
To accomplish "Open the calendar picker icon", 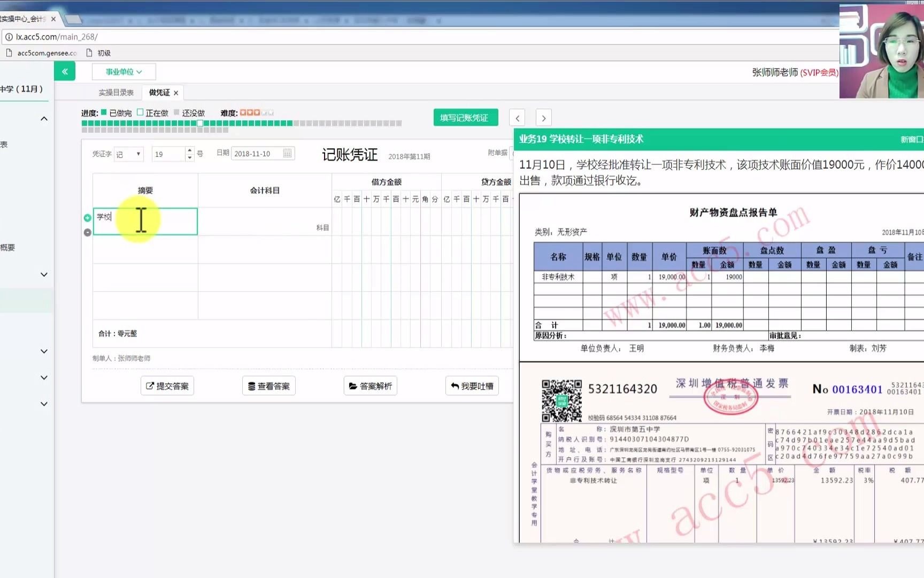I will coord(288,154).
